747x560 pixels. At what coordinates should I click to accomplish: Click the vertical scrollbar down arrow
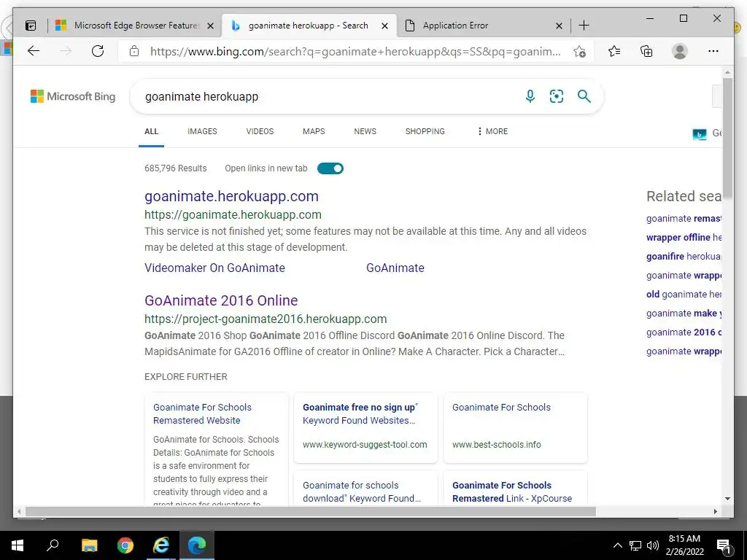click(x=727, y=499)
